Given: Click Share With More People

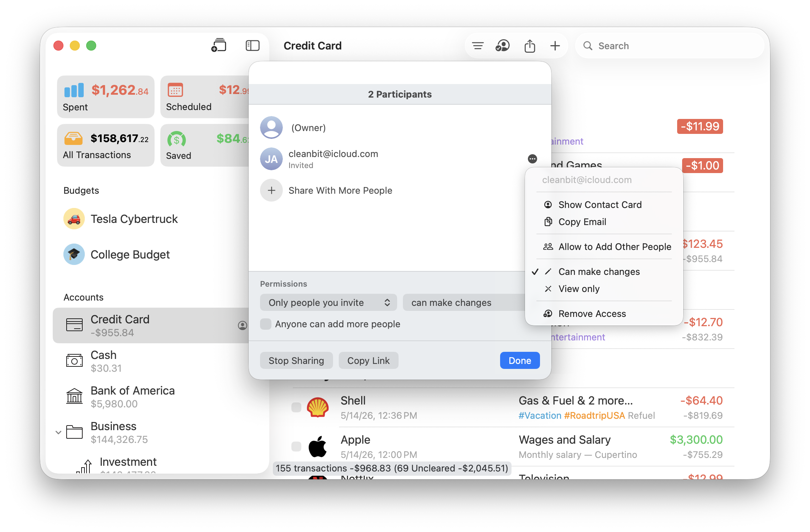Looking at the screenshot, I should [x=340, y=191].
